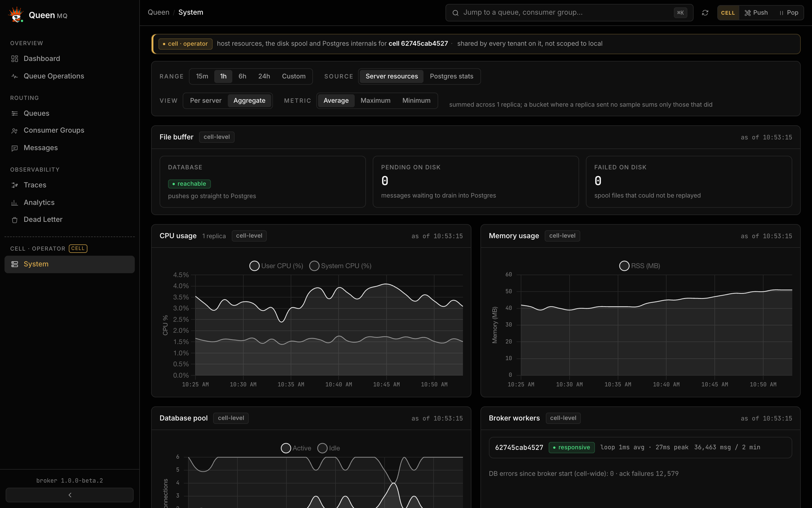This screenshot has width=812, height=508.
Task: Collapse the sidebar with the chevron
Action: (69, 495)
